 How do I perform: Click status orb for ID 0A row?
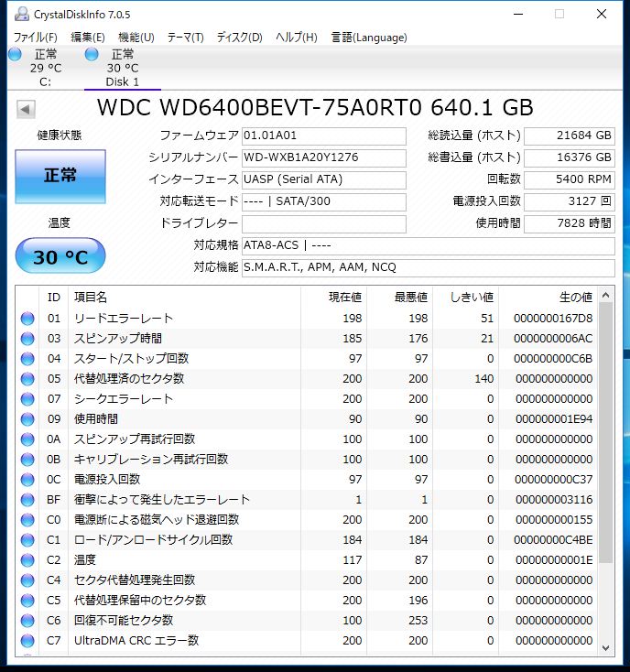coord(27,439)
